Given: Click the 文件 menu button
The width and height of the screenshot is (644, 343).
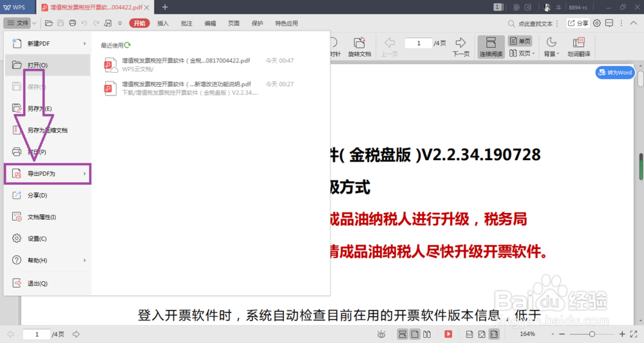Looking at the screenshot, I should 18,23.
